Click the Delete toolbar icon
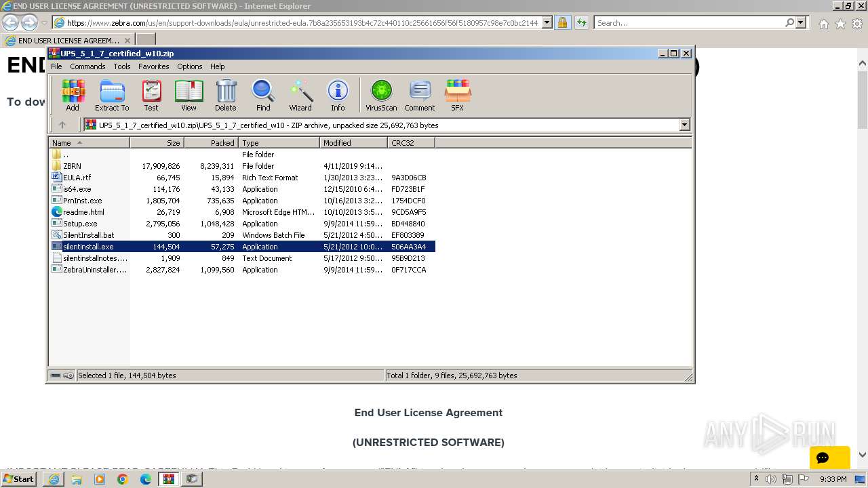This screenshot has width=868, height=488. 226,95
